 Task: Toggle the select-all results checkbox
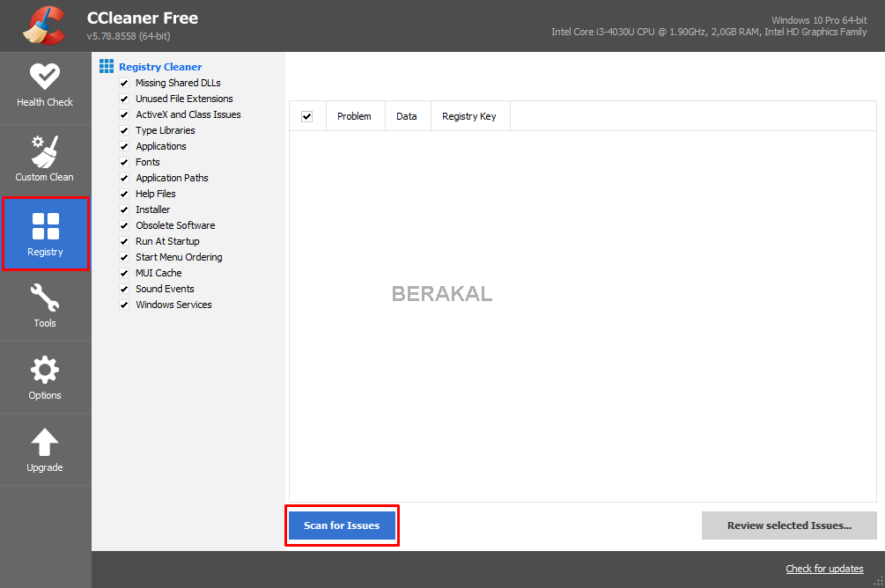pos(307,115)
